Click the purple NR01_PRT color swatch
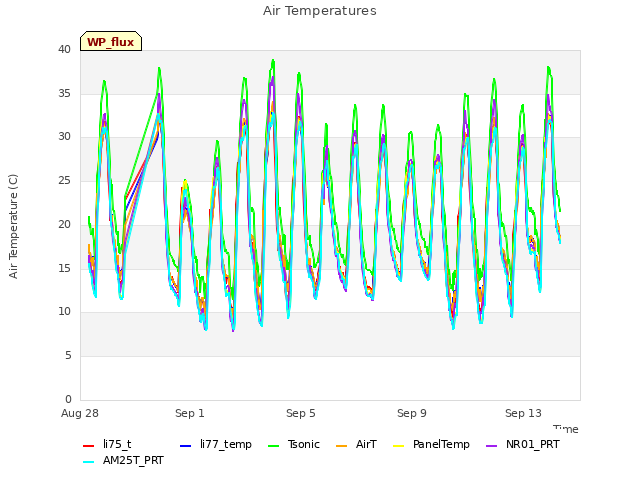This screenshot has height=480, width=640. tap(492, 446)
